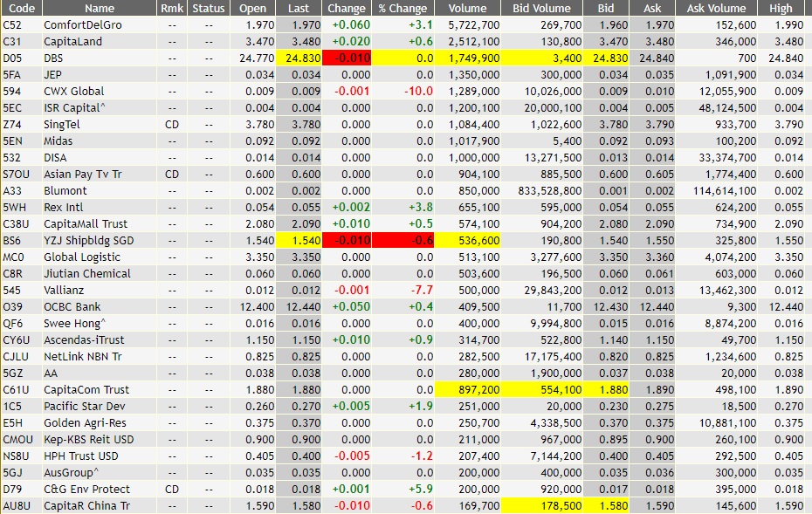Sort by the Open column header

coord(252,8)
